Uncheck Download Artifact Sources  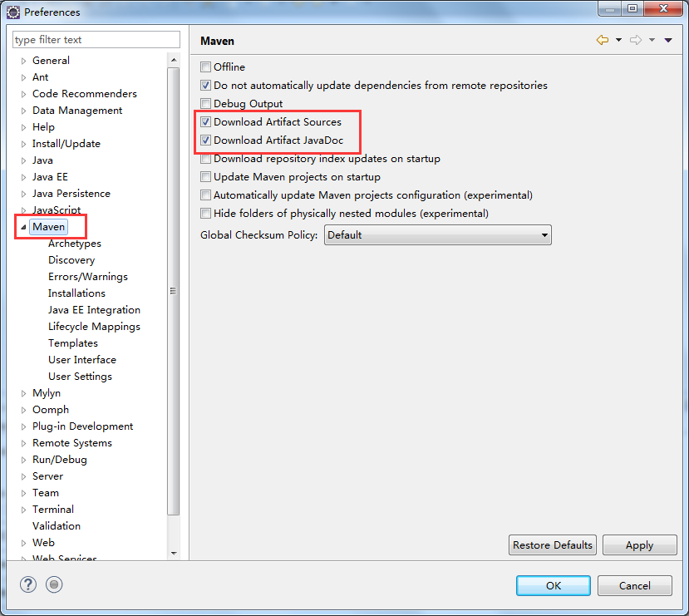point(205,121)
